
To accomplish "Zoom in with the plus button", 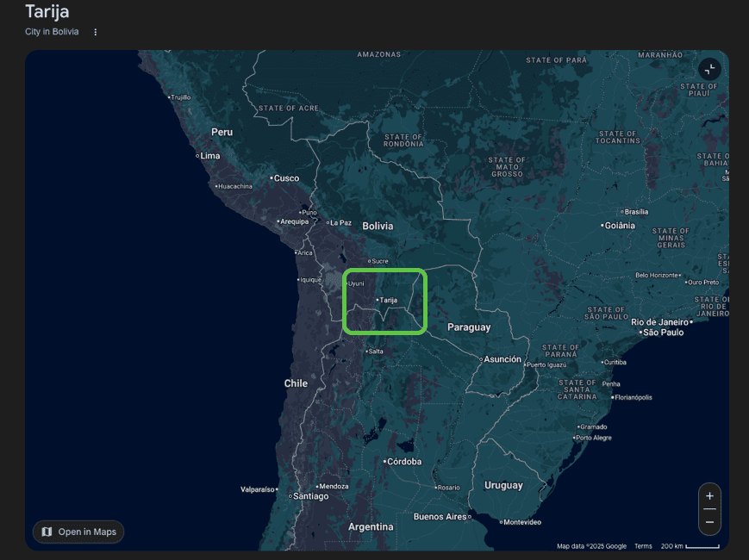I will [709, 496].
